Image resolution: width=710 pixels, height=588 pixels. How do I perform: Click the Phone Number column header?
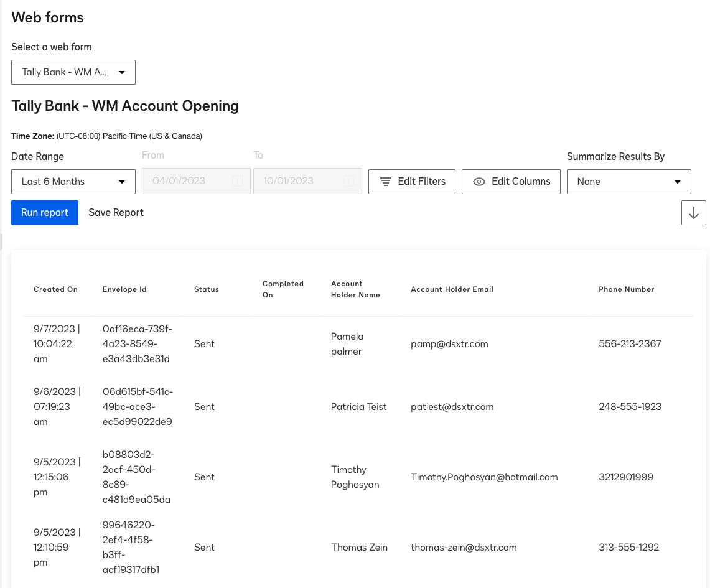click(x=626, y=289)
